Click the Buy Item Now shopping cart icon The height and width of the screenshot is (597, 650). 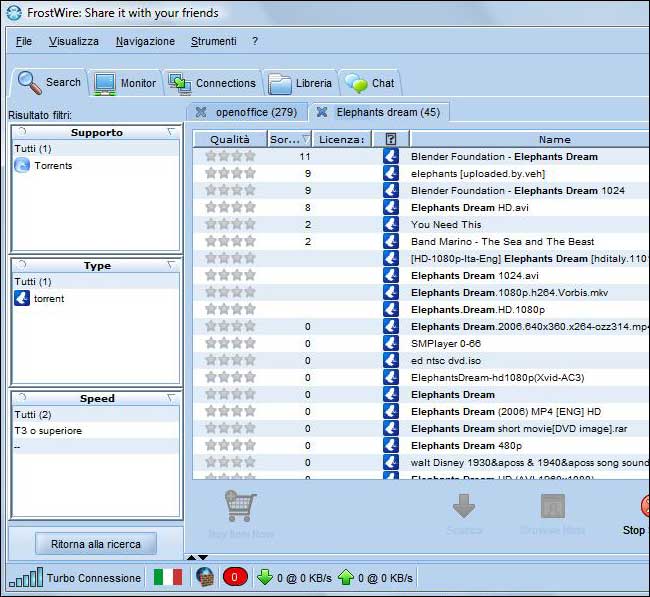[x=241, y=507]
